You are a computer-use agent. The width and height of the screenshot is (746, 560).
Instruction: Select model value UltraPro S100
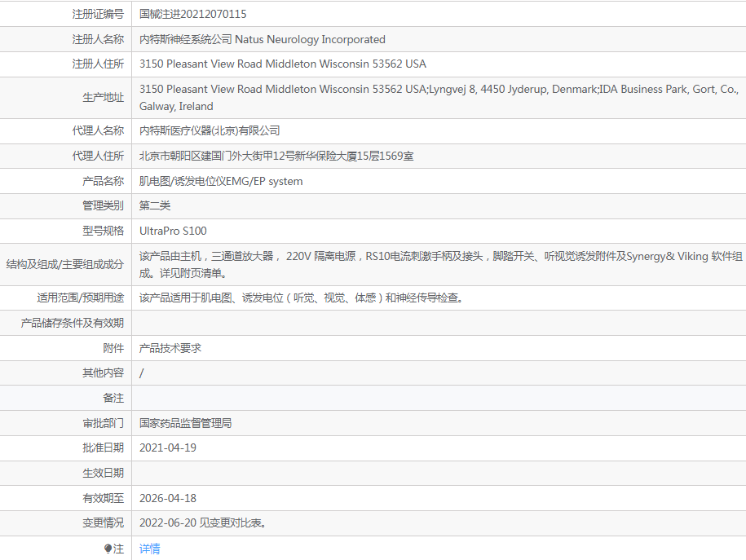(173, 231)
